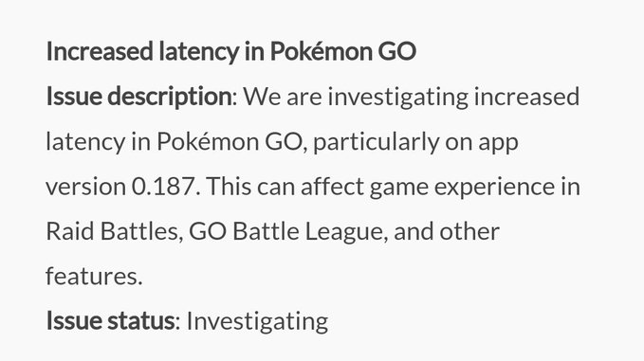The image size is (644, 361).
Task: Click the 'Increased latency in Pokémon GO' heading
Action: 231,52
